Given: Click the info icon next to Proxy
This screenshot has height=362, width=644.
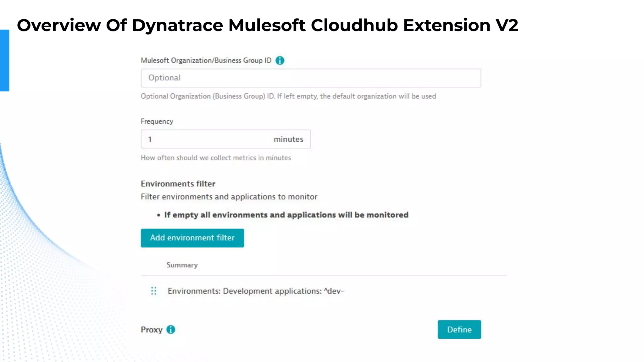Looking at the screenshot, I should tap(171, 330).
